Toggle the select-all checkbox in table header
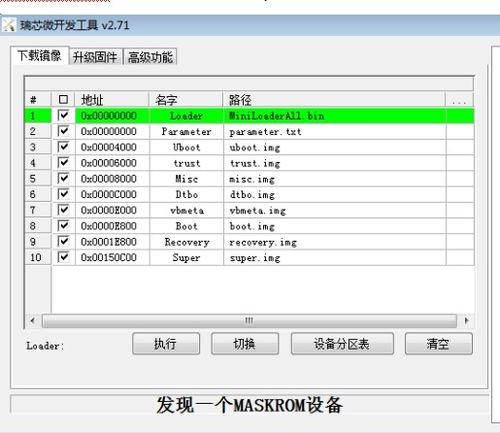The width and height of the screenshot is (500, 433). coord(63,99)
